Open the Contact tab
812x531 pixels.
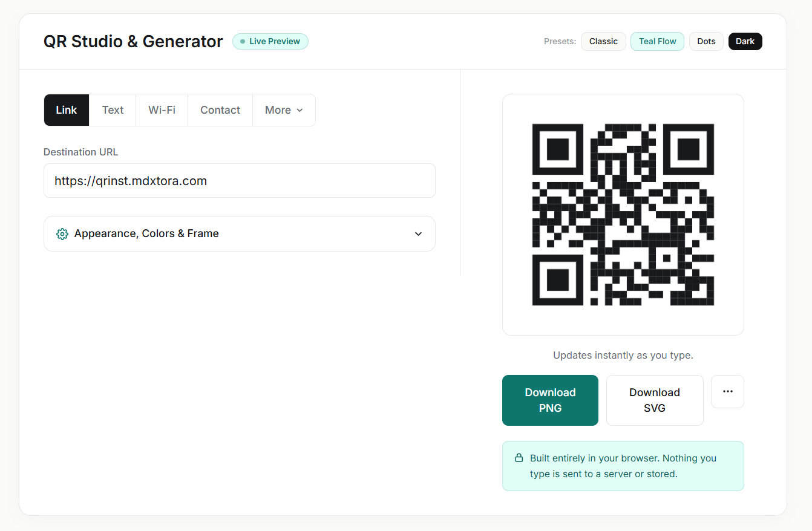click(x=220, y=110)
